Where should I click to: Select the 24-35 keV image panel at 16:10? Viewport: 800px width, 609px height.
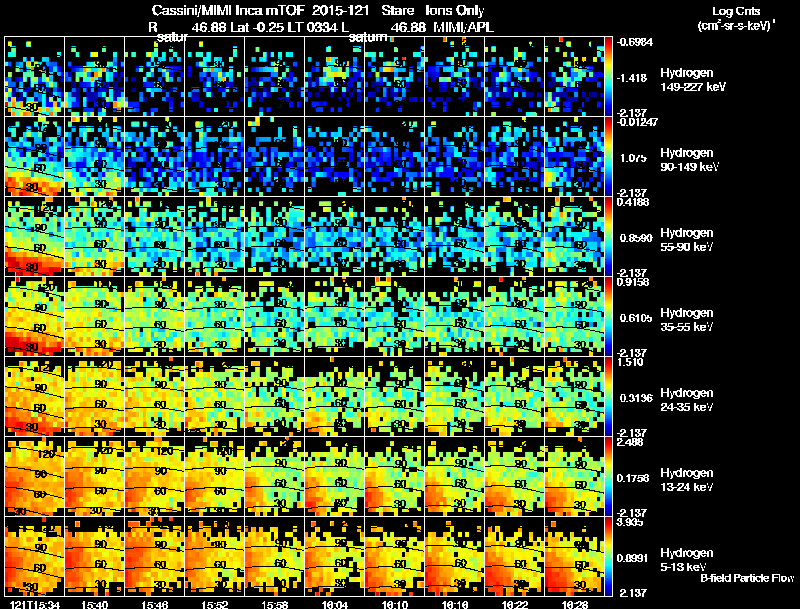pyautogui.click(x=394, y=397)
